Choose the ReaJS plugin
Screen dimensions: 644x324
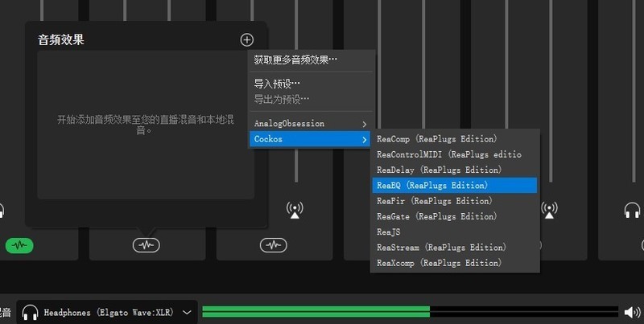point(455,232)
